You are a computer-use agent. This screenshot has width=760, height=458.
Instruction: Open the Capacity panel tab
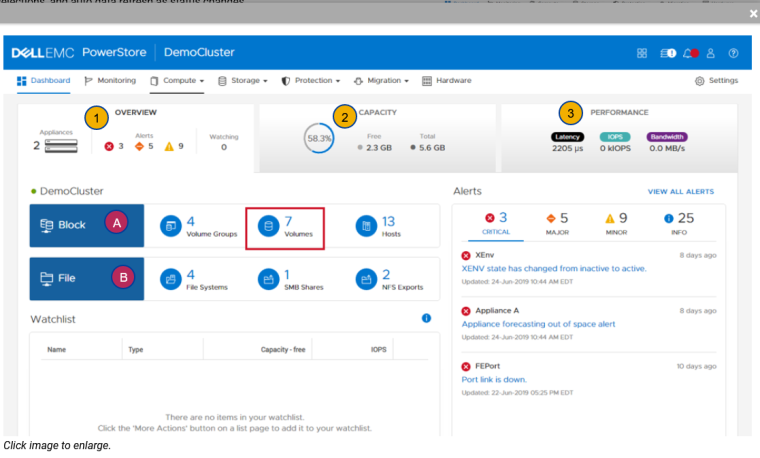tap(378, 138)
